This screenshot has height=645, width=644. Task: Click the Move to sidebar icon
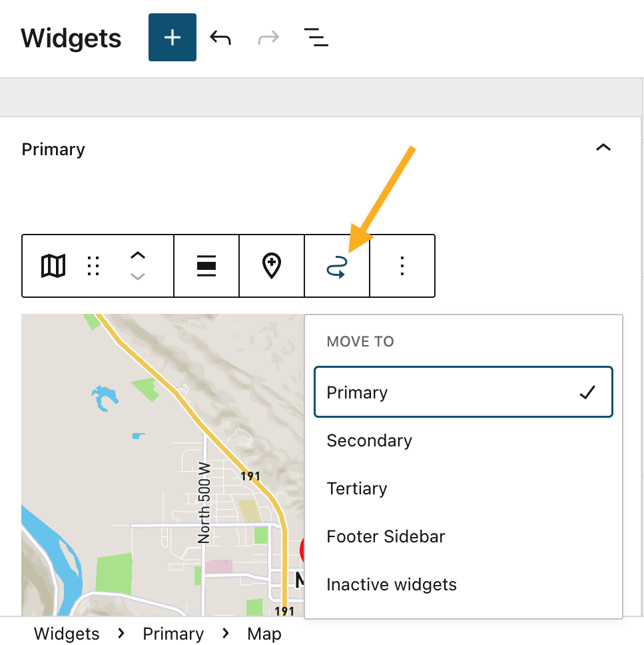point(337,265)
